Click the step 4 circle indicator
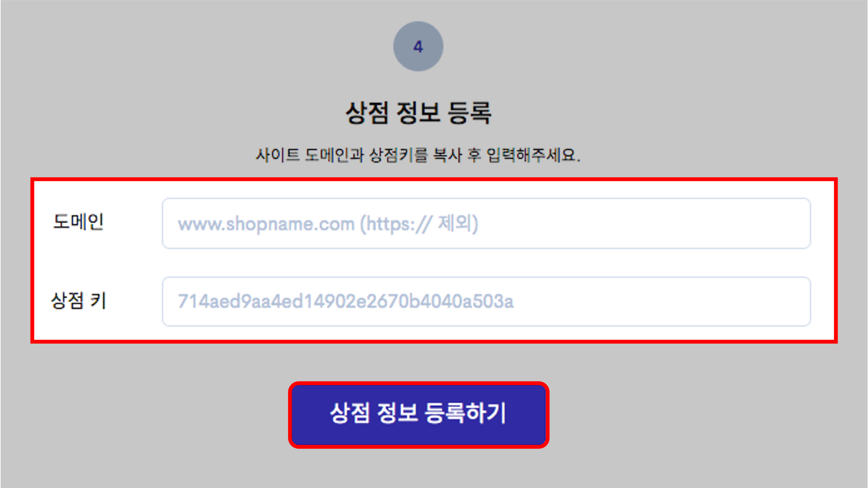 coord(418,46)
